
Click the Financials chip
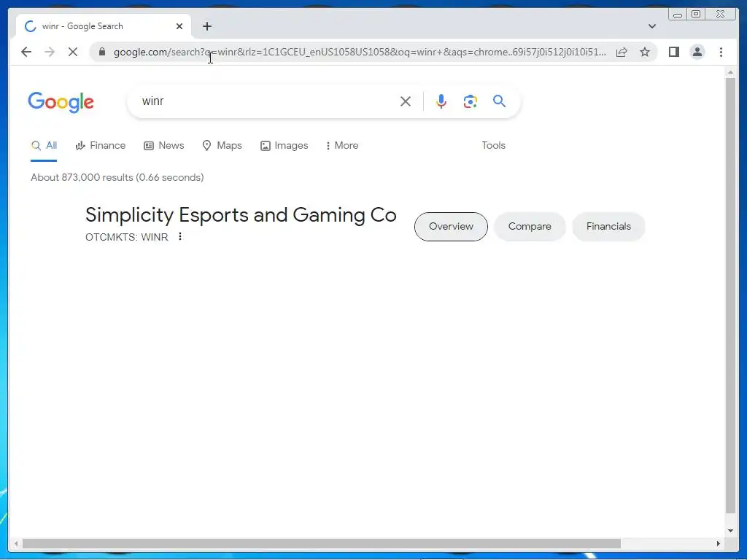pyautogui.click(x=608, y=227)
